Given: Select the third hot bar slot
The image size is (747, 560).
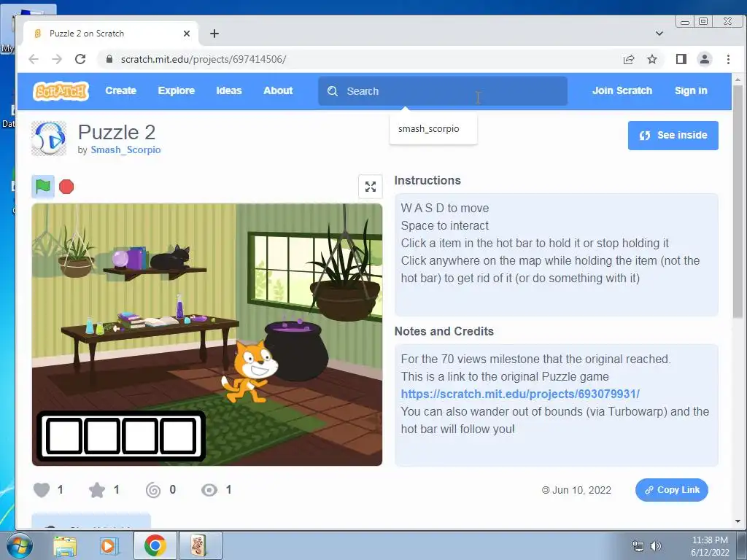Looking at the screenshot, I should (x=139, y=436).
